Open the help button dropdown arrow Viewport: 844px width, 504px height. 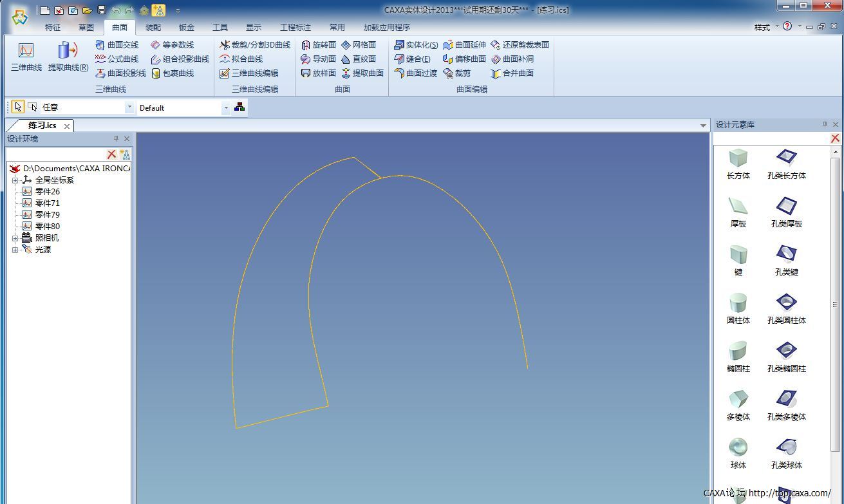pos(800,26)
